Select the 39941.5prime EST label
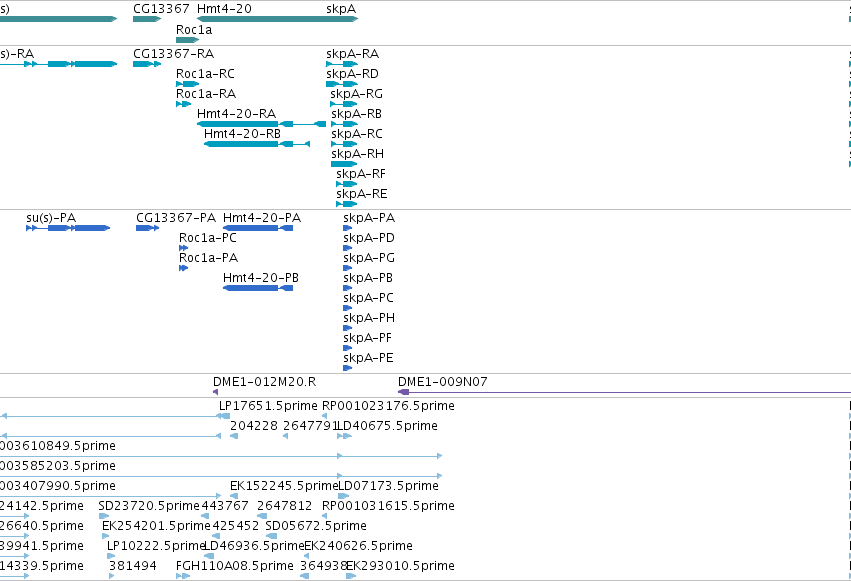The width and height of the screenshot is (851, 581). [x=42, y=547]
